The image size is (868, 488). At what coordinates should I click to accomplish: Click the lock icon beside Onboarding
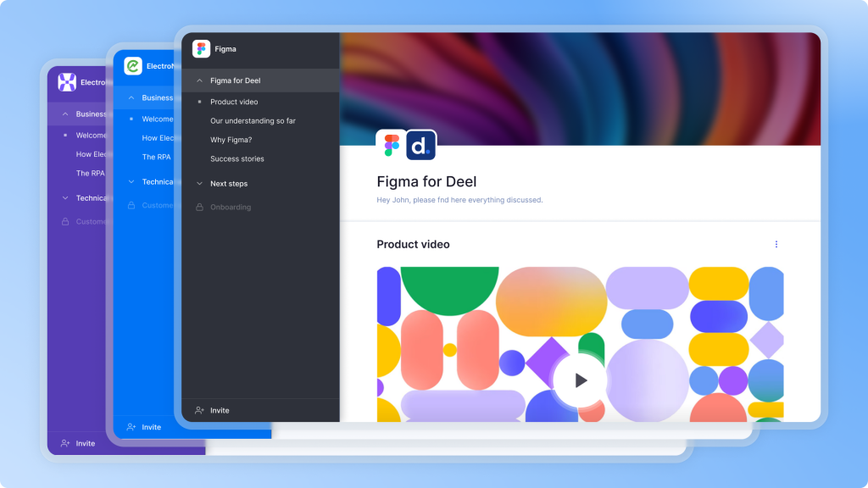coord(199,207)
